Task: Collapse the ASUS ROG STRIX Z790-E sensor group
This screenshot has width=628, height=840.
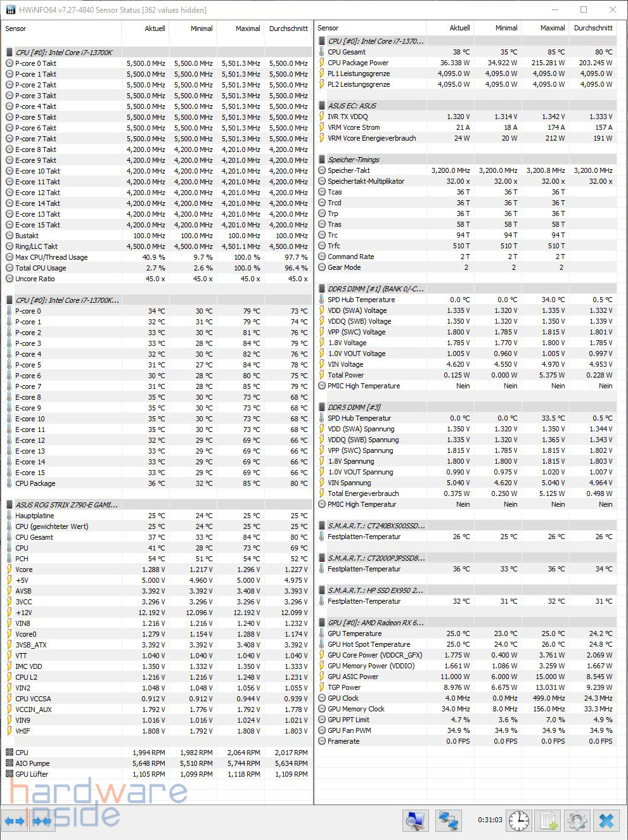Action: coord(66,505)
